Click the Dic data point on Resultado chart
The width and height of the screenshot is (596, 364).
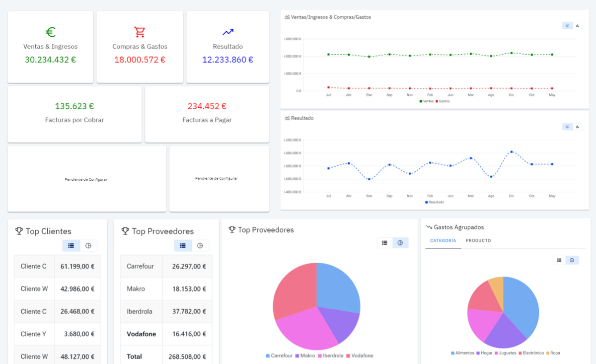(511, 152)
